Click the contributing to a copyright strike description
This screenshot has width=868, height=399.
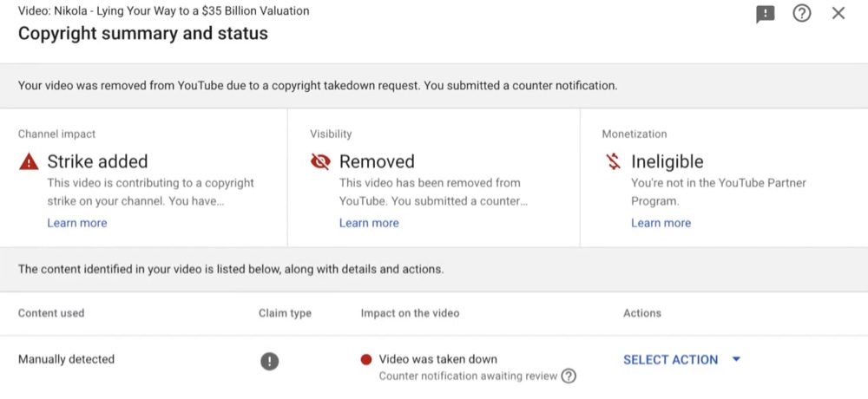point(150,192)
